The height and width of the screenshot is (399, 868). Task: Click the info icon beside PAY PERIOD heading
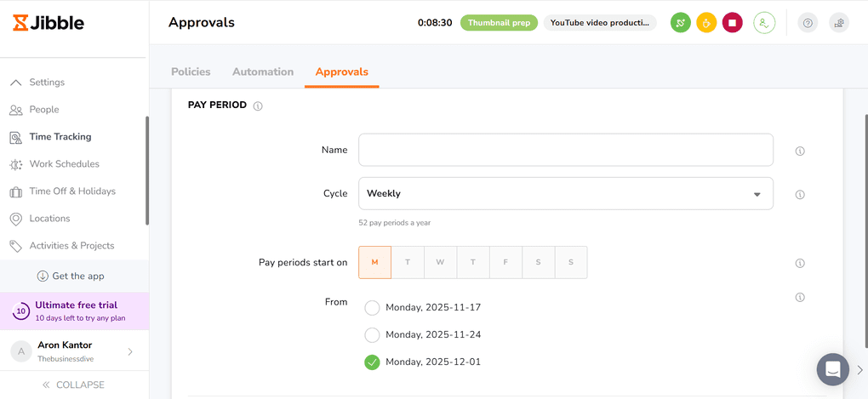(x=257, y=105)
